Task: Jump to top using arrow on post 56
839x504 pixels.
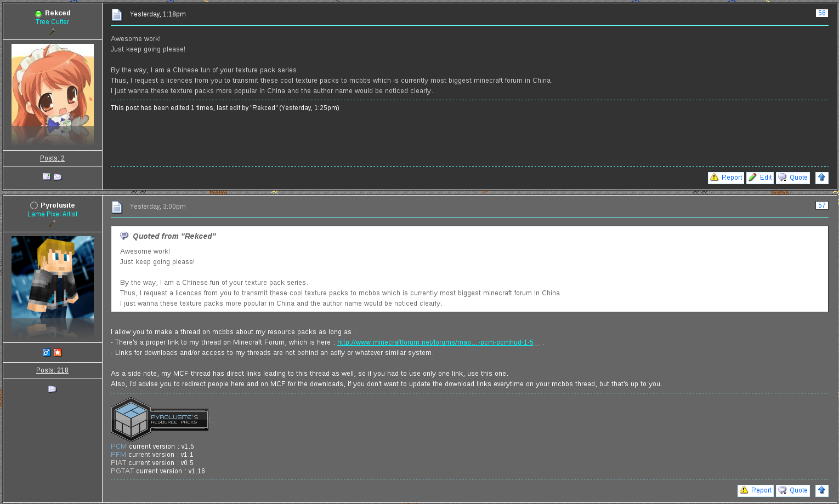Action: point(821,177)
